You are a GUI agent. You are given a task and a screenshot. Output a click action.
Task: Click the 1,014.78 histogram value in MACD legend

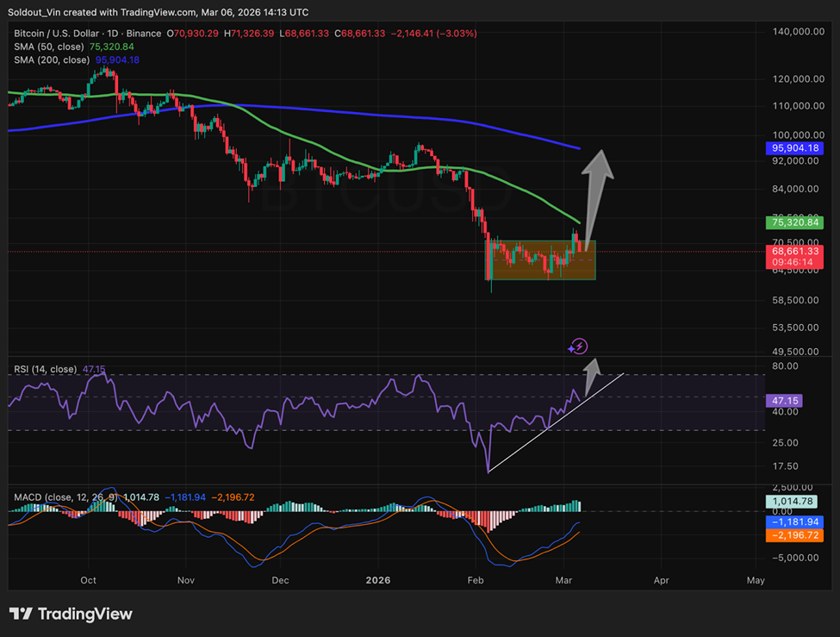click(141, 497)
